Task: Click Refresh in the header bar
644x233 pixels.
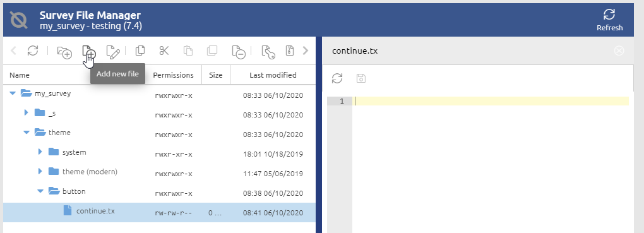Action: coord(609,20)
